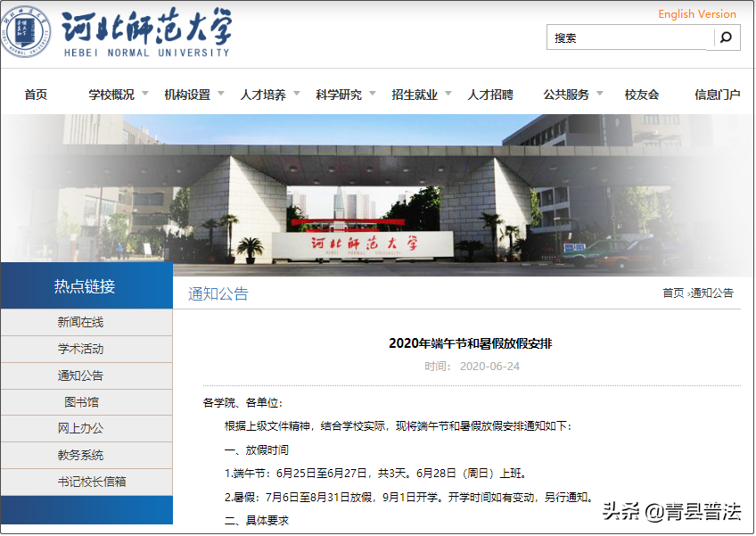Open the 信息门户 menu item
Screen dimensions: 756x536
point(717,95)
